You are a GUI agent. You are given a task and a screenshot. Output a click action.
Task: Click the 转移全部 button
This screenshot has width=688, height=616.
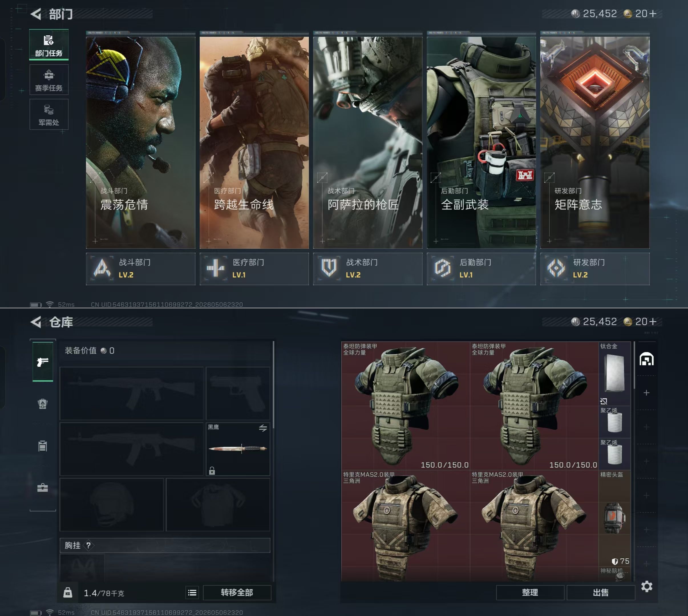[237, 593]
